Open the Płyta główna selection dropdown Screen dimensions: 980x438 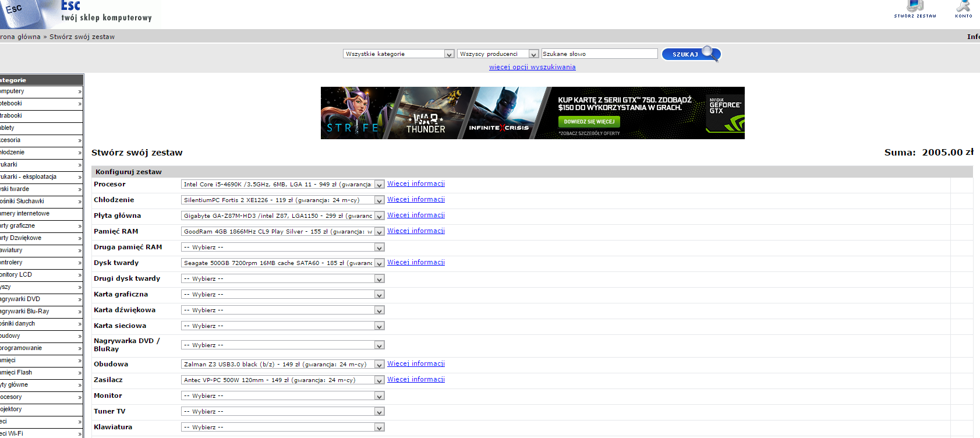coord(282,216)
